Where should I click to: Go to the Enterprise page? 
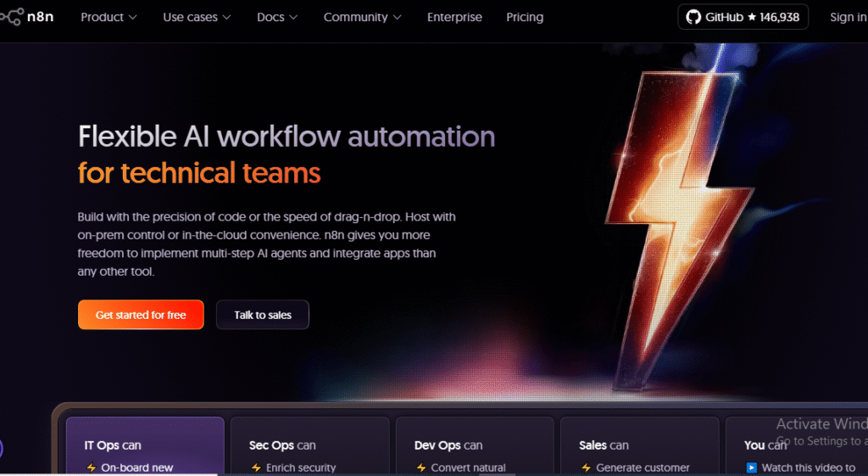454,17
